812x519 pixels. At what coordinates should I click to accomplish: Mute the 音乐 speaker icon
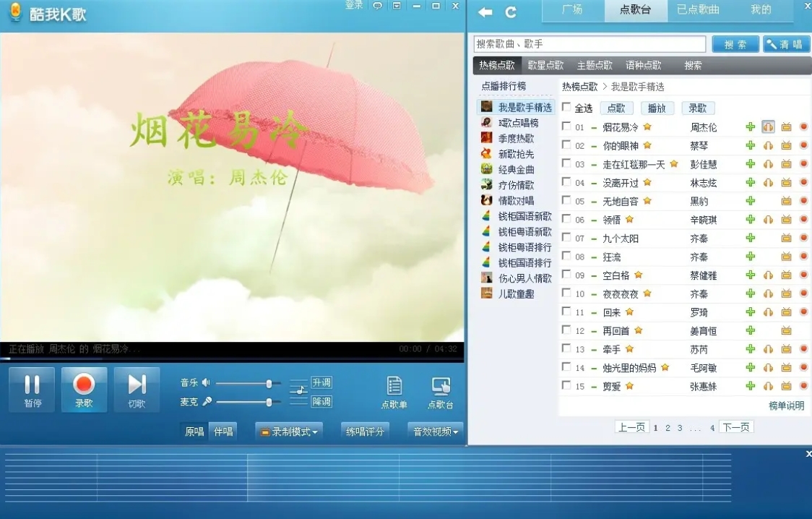click(x=206, y=383)
